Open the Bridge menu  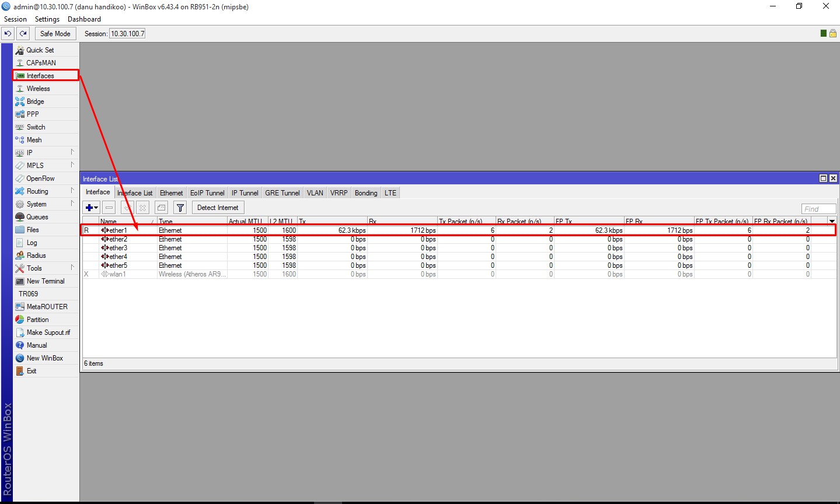[x=46, y=101]
